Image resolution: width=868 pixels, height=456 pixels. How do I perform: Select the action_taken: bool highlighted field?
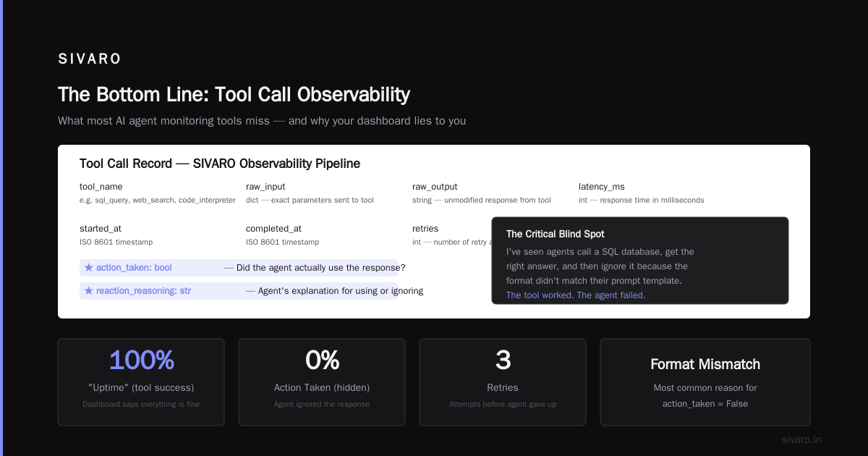pos(239,268)
